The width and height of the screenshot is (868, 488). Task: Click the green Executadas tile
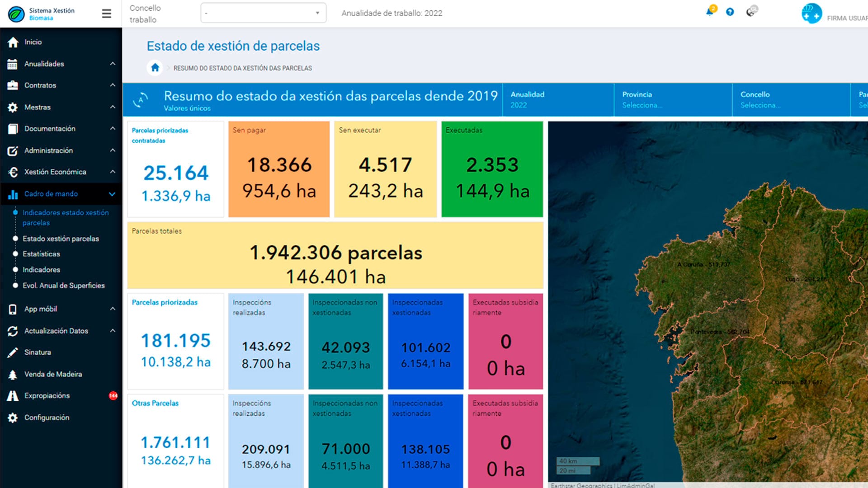click(492, 169)
